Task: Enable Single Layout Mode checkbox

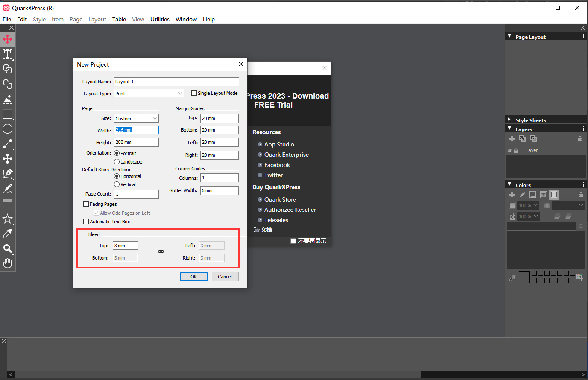Action: (194, 93)
